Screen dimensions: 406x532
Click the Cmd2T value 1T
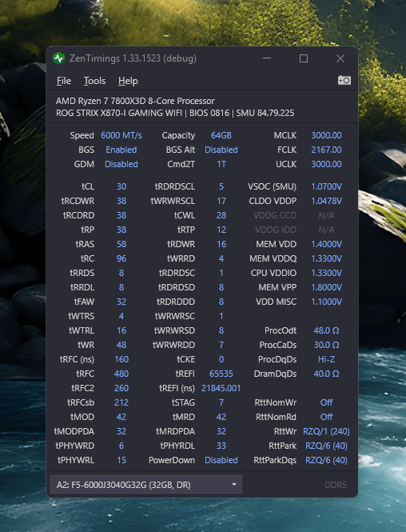[x=221, y=164]
